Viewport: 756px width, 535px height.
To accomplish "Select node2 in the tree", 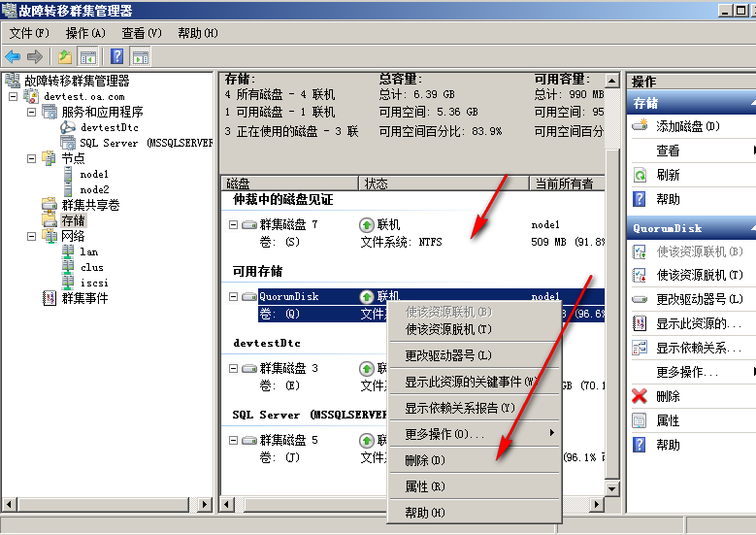I will pyautogui.click(x=94, y=189).
